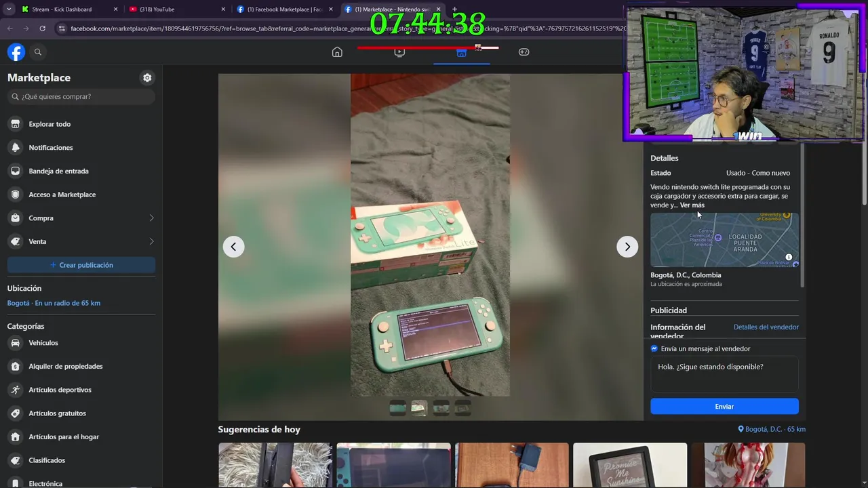The height and width of the screenshot is (488, 868).
Task: Click Explorar todo storefront icon
Action: [x=16, y=124]
